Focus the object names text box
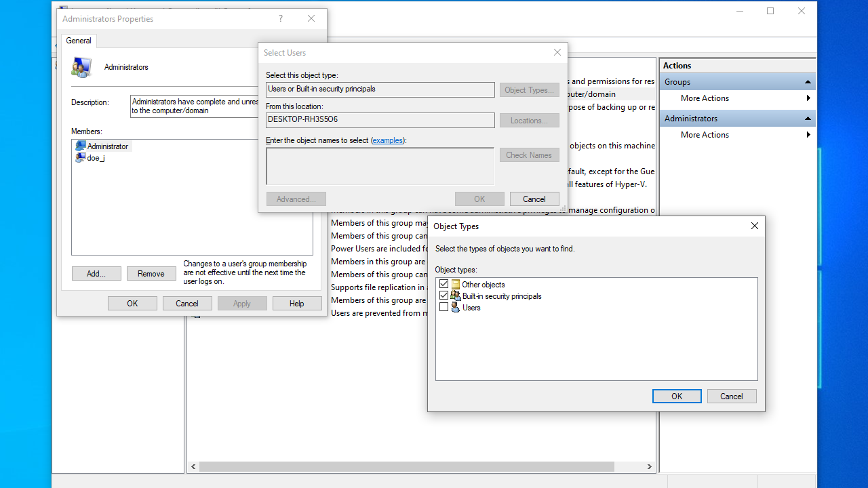868x488 pixels. [380, 166]
